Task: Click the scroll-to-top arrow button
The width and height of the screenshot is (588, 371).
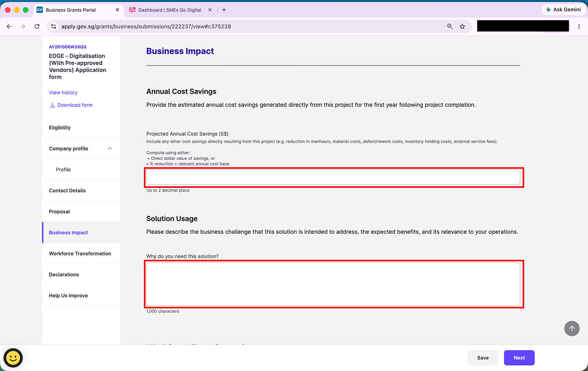Action: click(572, 329)
